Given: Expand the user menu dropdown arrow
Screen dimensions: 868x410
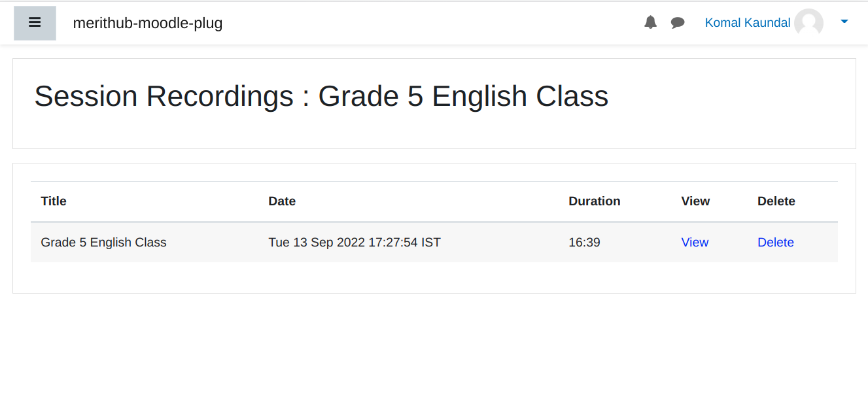Looking at the screenshot, I should click(844, 22).
